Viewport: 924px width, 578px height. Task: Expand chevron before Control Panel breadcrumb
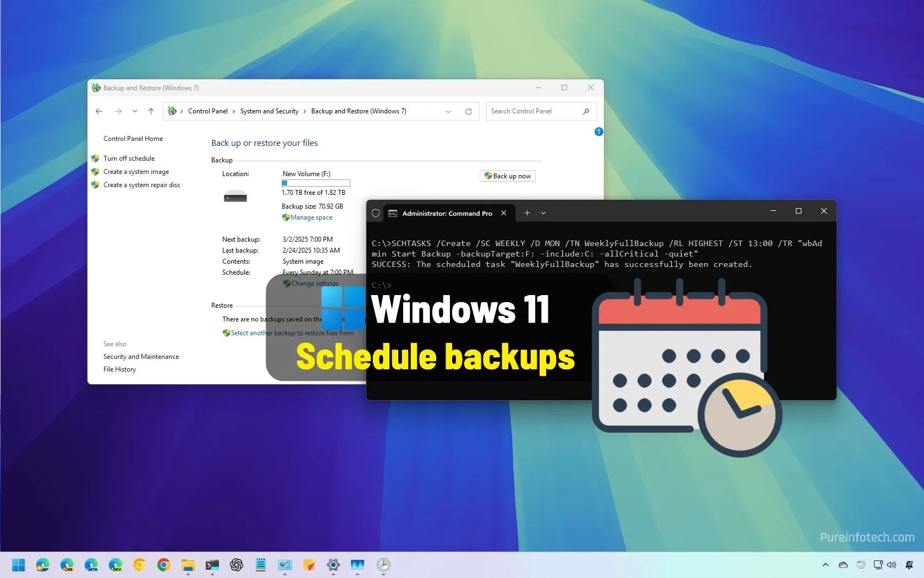tap(182, 111)
